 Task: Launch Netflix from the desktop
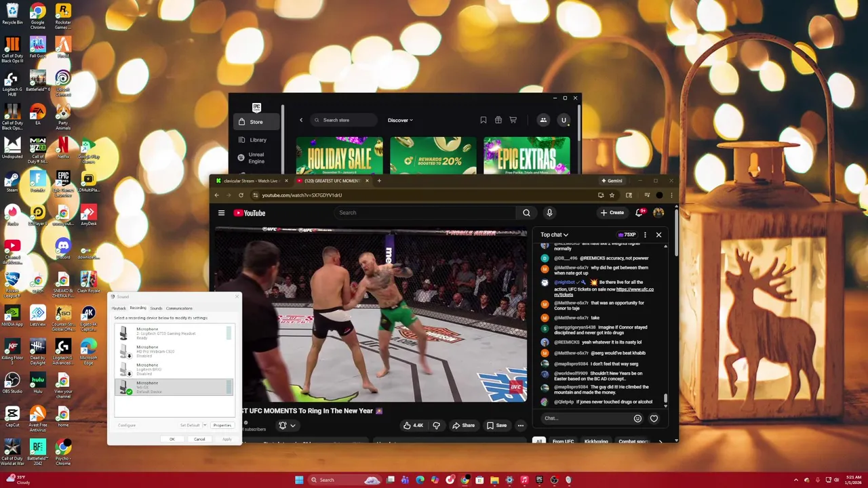tap(62, 148)
